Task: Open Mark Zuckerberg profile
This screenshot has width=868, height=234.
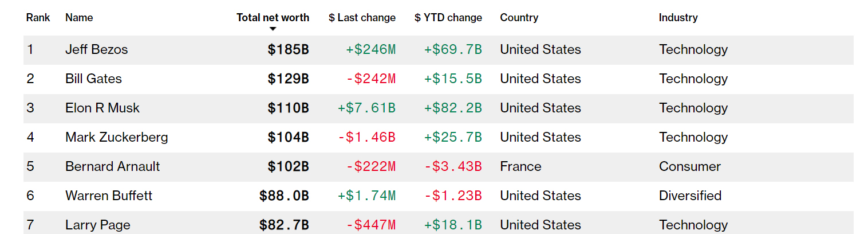Action: tap(116, 138)
